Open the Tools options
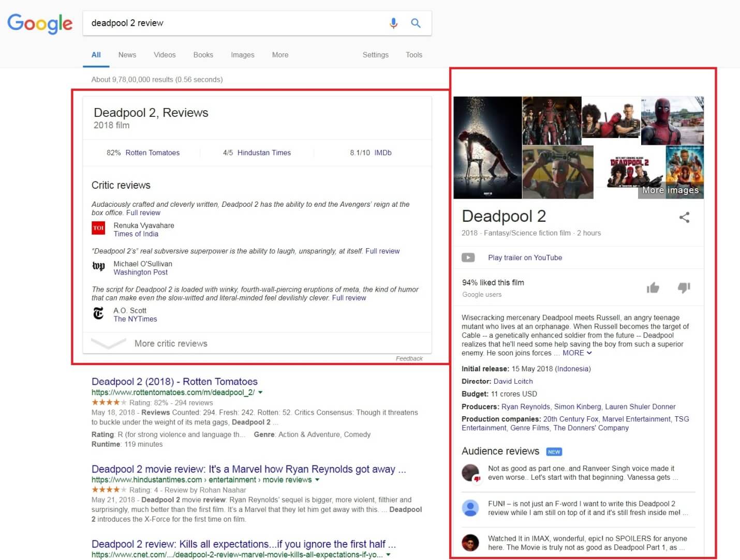This screenshot has width=740, height=560. pos(414,55)
